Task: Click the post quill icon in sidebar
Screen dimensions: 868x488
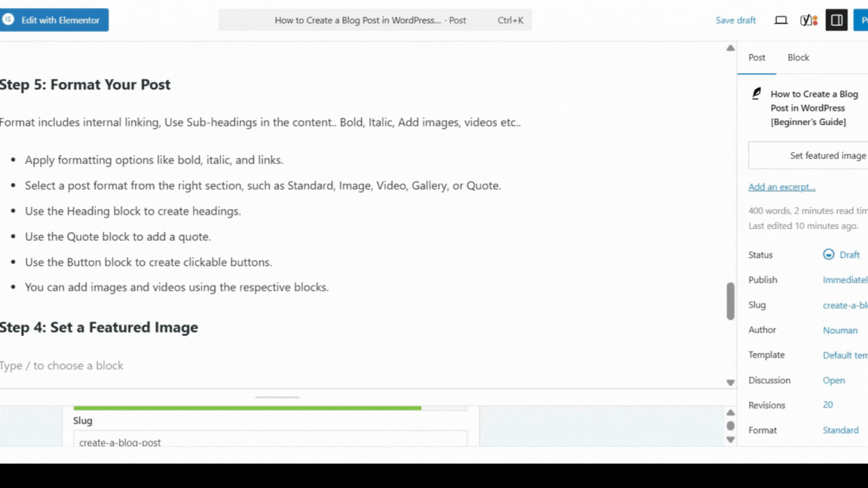Action: tap(756, 93)
